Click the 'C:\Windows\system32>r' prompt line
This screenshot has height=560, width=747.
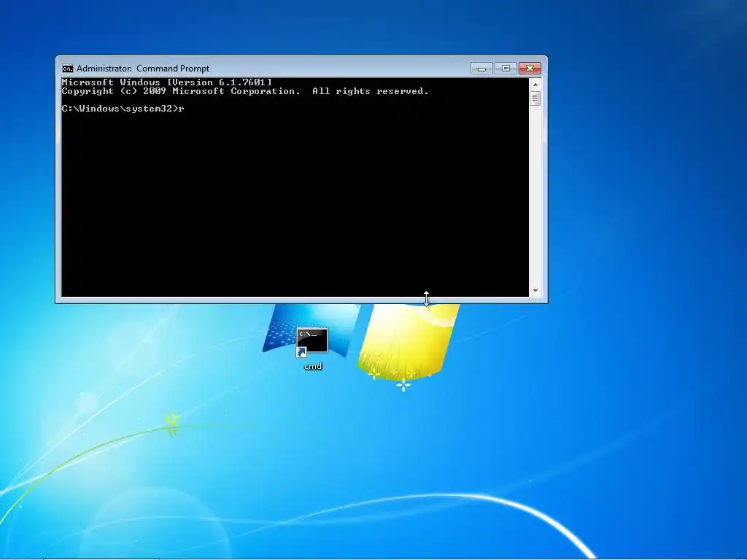coord(123,109)
